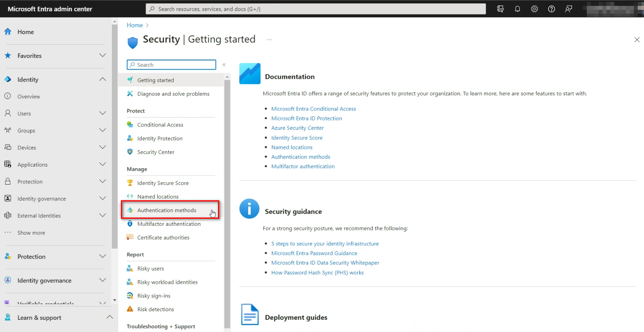Select Getting started menu item
This screenshot has width=644, height=332.
point(172,80)
